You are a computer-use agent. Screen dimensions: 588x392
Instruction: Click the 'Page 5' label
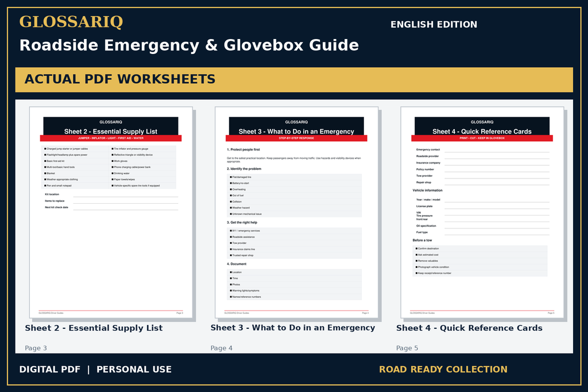(x=407, y=348)
